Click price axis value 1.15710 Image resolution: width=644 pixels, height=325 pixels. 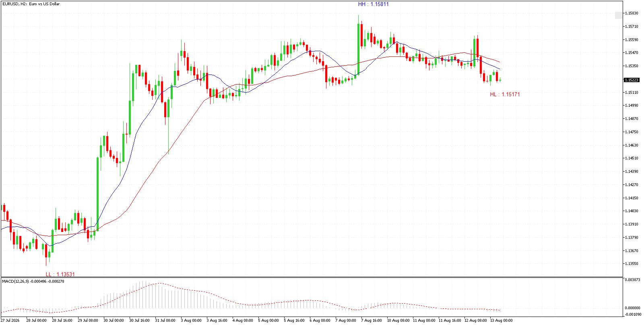coord(632,27)
